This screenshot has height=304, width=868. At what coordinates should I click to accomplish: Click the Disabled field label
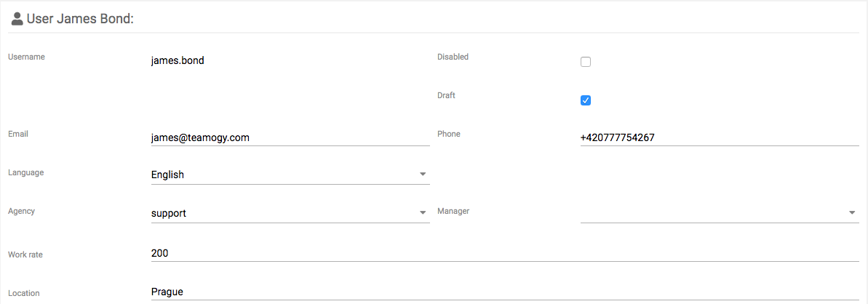coord(453,57)
